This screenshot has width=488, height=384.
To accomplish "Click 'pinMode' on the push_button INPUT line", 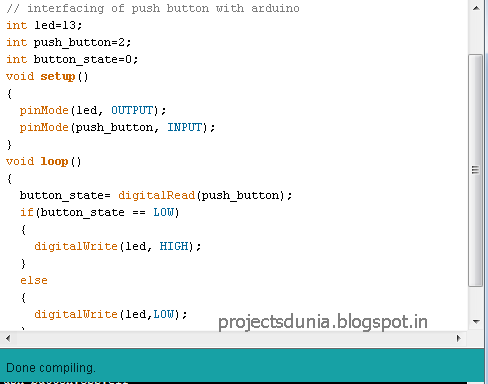I will pos(44,127).
